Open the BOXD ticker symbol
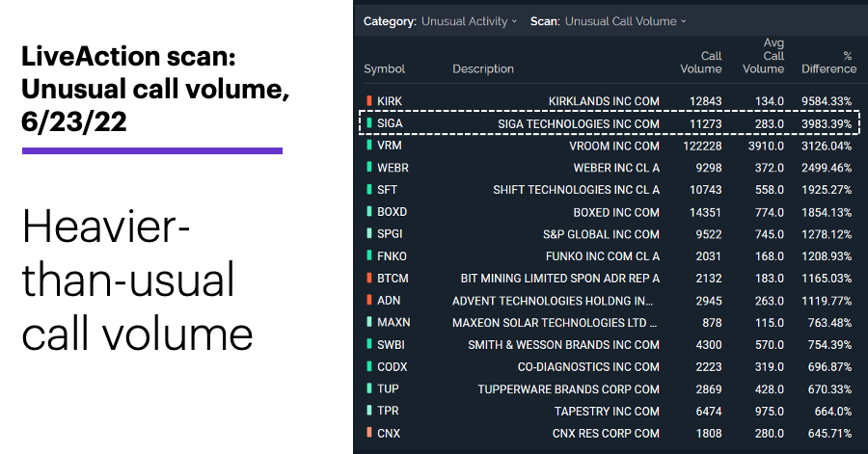 click(x=392, y=212)
